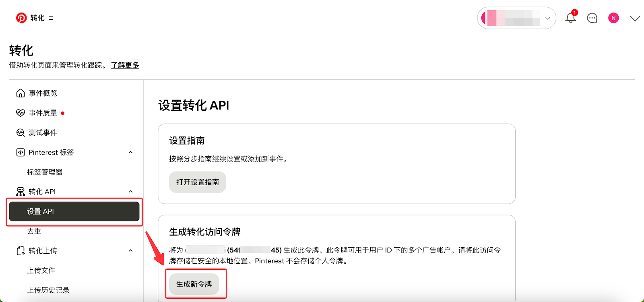This screenshot has height=302, width=644.
Task: Click the Pinterest logo icon
Action: (21, 18)
